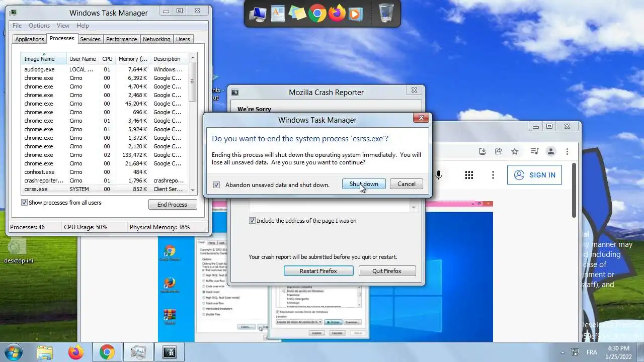
Task: Open Chrome's media control icon
Action: click(535, 151)
